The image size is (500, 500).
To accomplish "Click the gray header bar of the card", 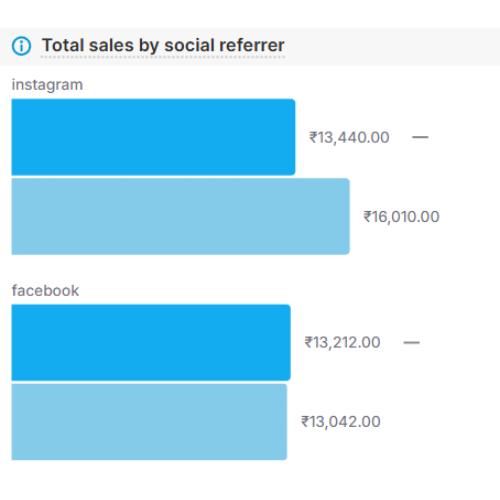I will click(250, 47).
